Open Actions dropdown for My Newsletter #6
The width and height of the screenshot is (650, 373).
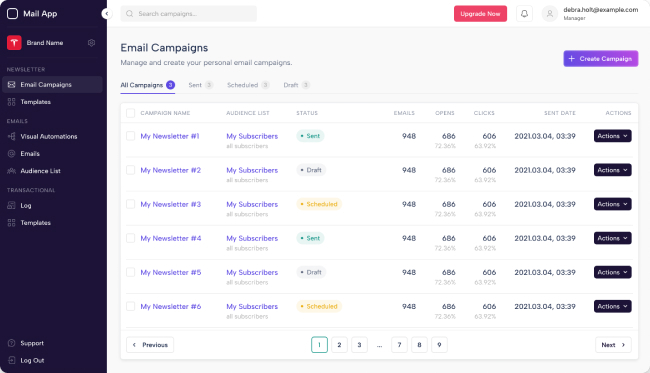click(x=613, y=306)
